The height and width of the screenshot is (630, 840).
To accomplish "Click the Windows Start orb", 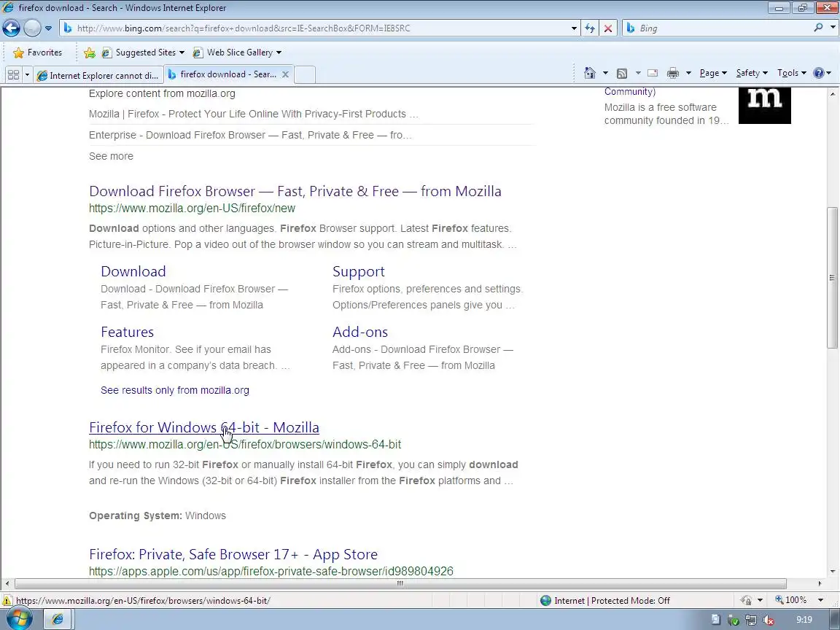I will [x=19, y=619].
